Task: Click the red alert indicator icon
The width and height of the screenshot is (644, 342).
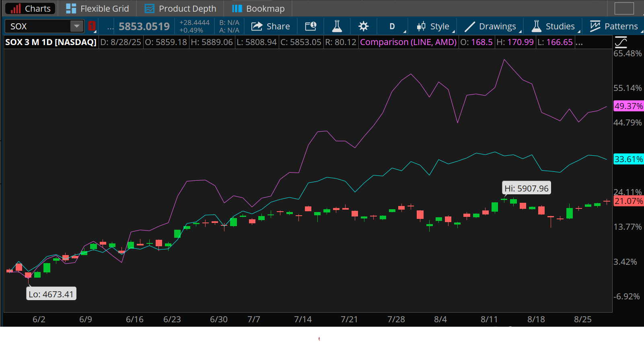Action: (x=92, y=26)
